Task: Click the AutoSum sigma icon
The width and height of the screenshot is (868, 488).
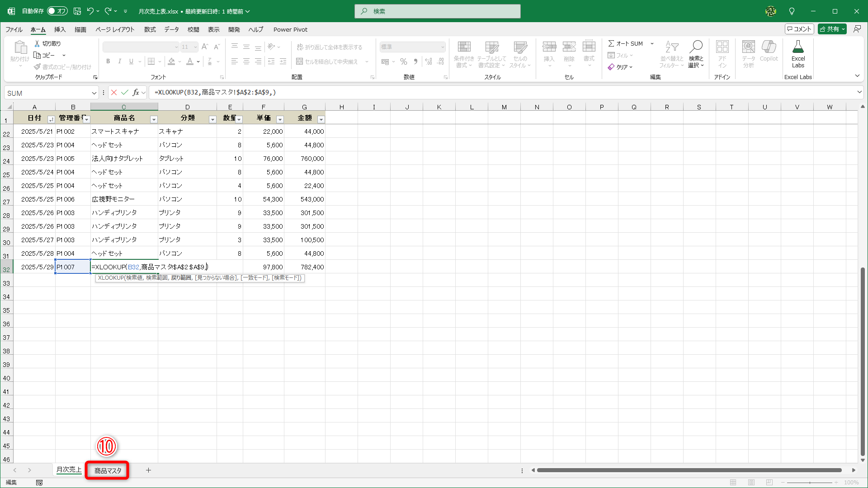Action: [611, 43]
